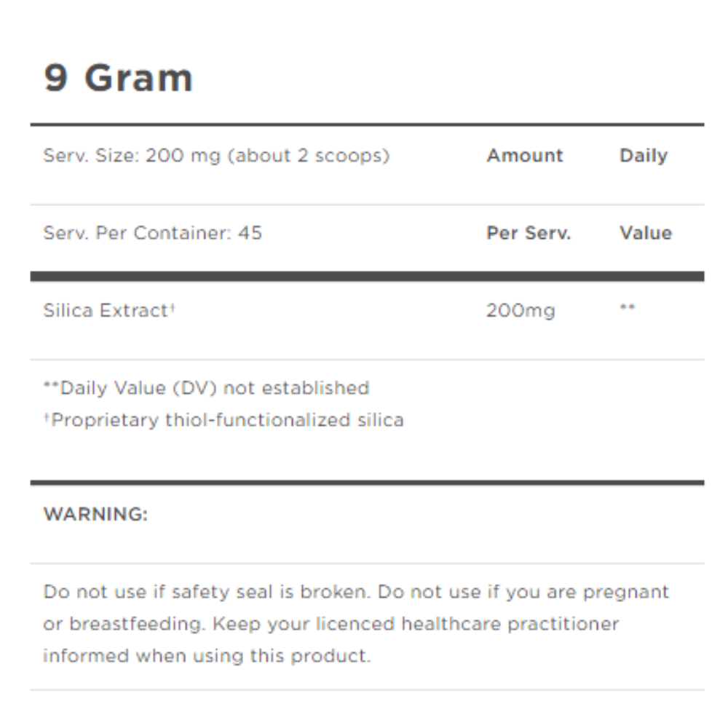Click the dagger symbol after Silica Extract
Image resolution: width=728 pixels, height=728 pixels.
173,309
